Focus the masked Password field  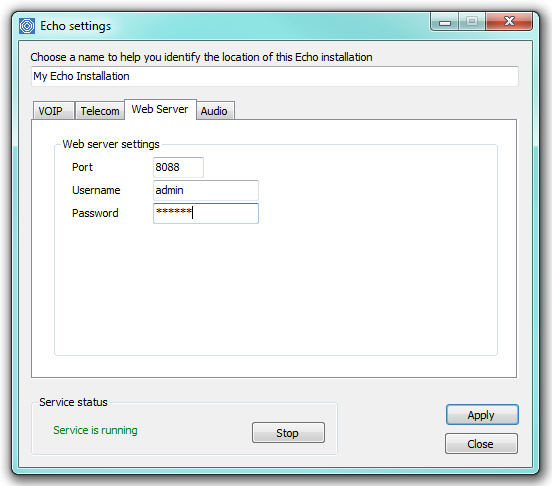[x=206, y=213]
